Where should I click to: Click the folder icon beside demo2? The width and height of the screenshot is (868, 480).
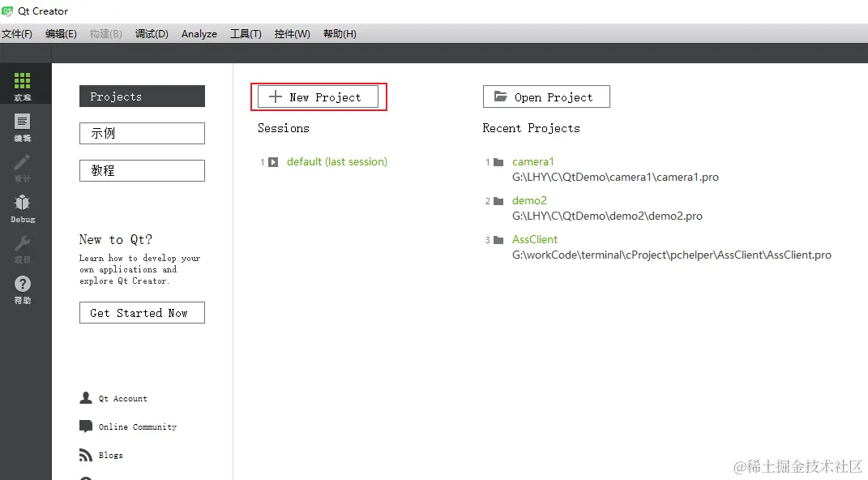[x=498, y=201]
